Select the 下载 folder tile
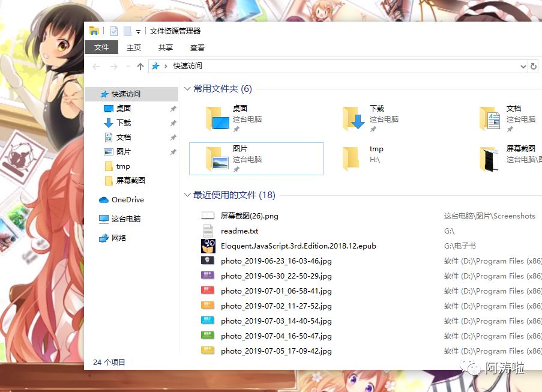The width and height of the screenshot is (542, 392). coord(393,119)
